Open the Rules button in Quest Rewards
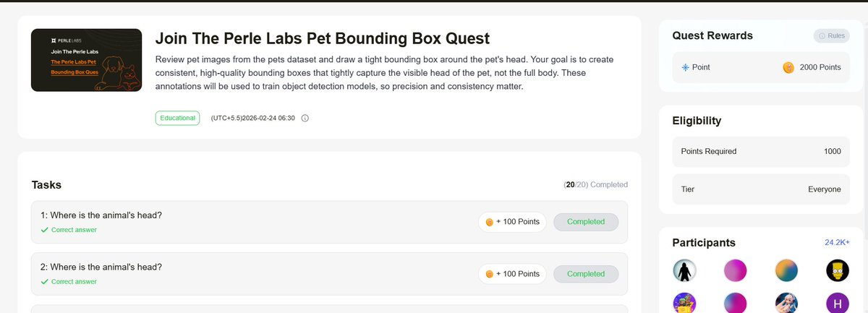 click(x=830, y=35)
